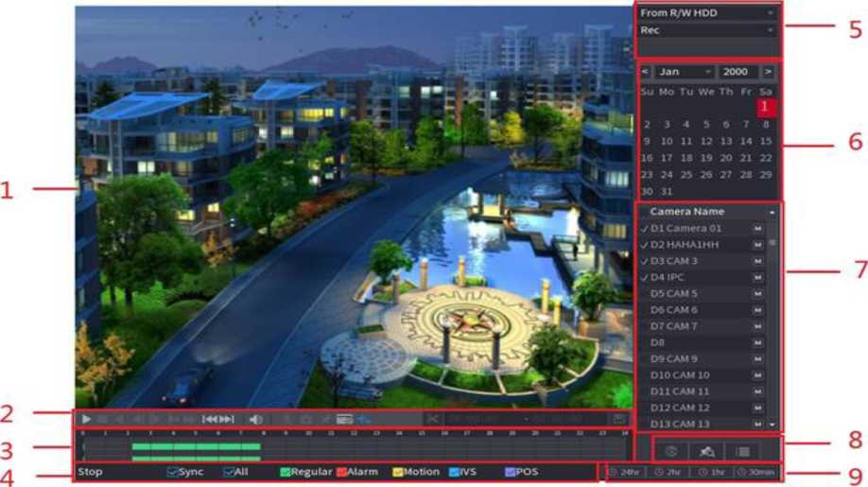Screen dimensions: 868x487
Task: Expand the Rec type dropdown
Action: [x=707, y=30]
